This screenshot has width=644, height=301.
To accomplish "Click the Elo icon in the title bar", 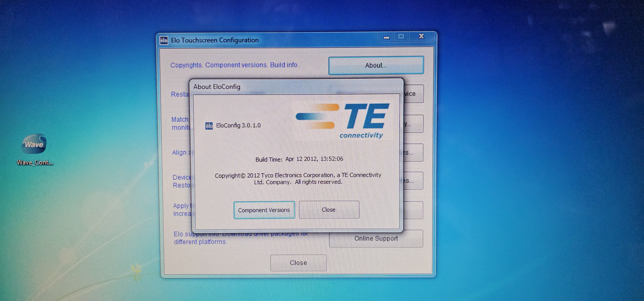I will tap(164, 40).
